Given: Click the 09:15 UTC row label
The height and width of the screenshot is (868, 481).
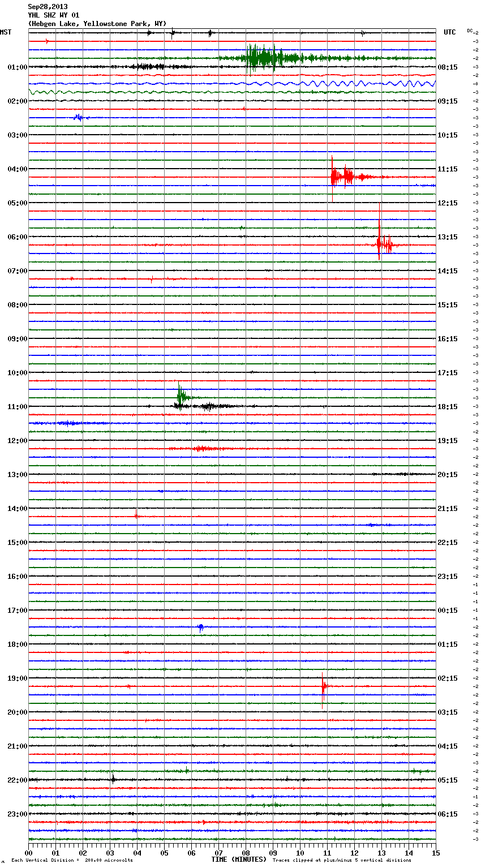Looking at the screenshot, I should click(448, 101).
